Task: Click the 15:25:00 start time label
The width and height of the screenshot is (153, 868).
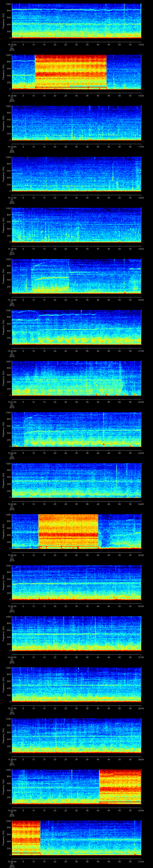Action: 12,606
